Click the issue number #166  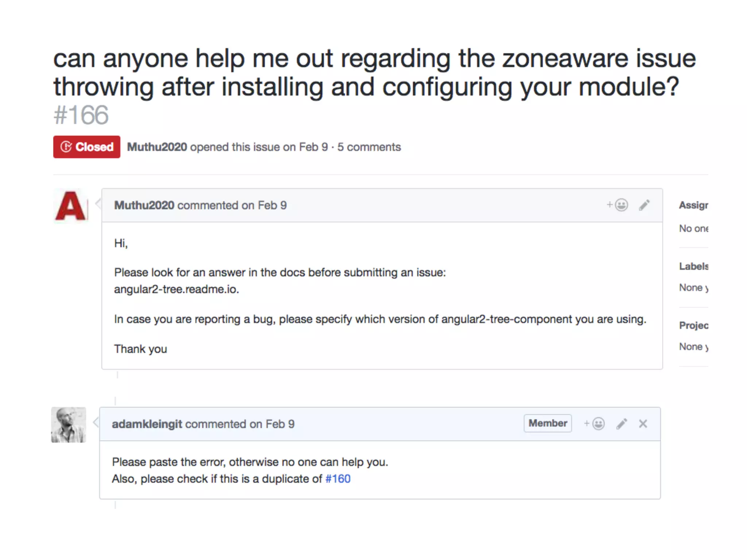pyautogui.click(x=81, y=115)
